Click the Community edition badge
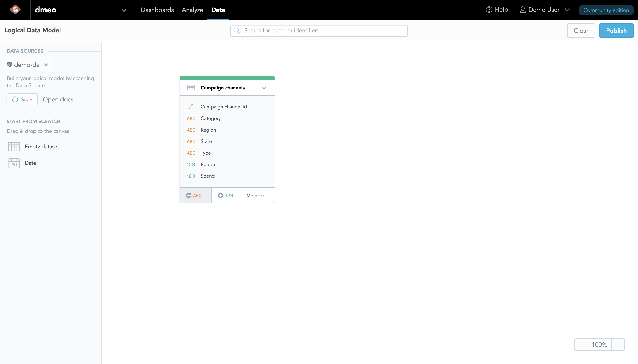Screen dimensions: 638x364 606,10
